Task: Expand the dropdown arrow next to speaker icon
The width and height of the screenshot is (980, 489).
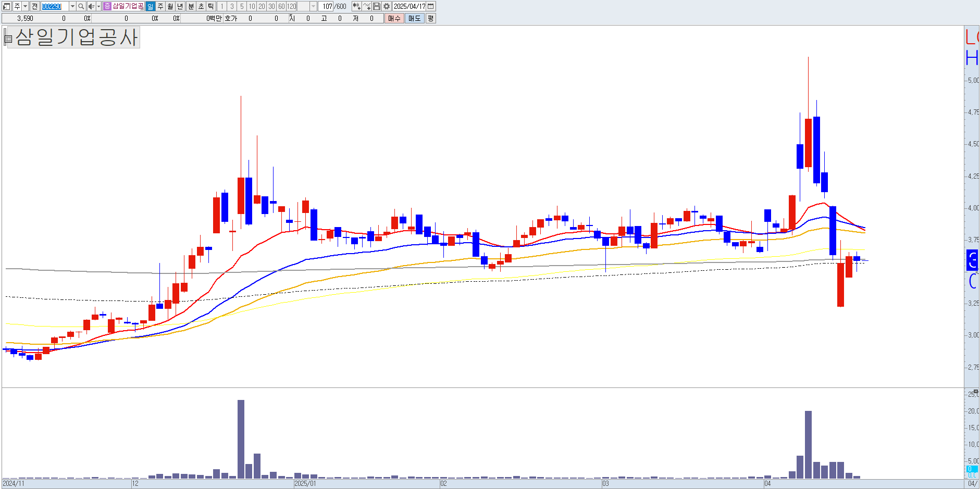Action: click(98, 6)
